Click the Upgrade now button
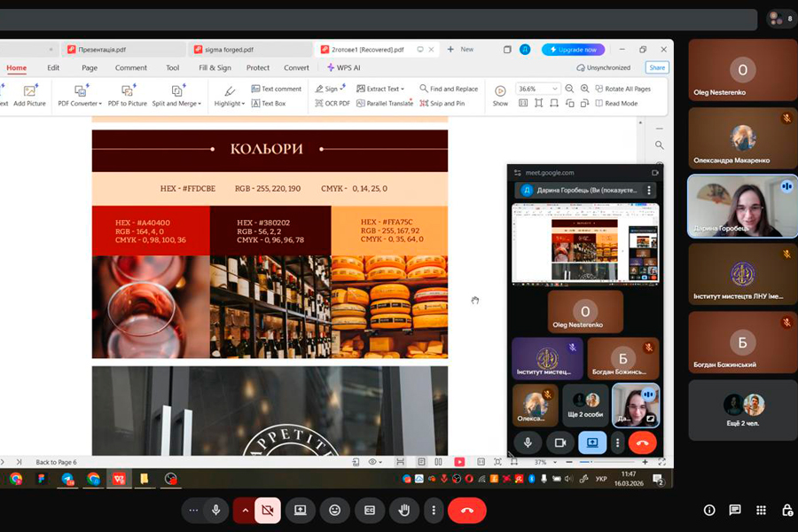The image size is (798, 532). (575, 50)
